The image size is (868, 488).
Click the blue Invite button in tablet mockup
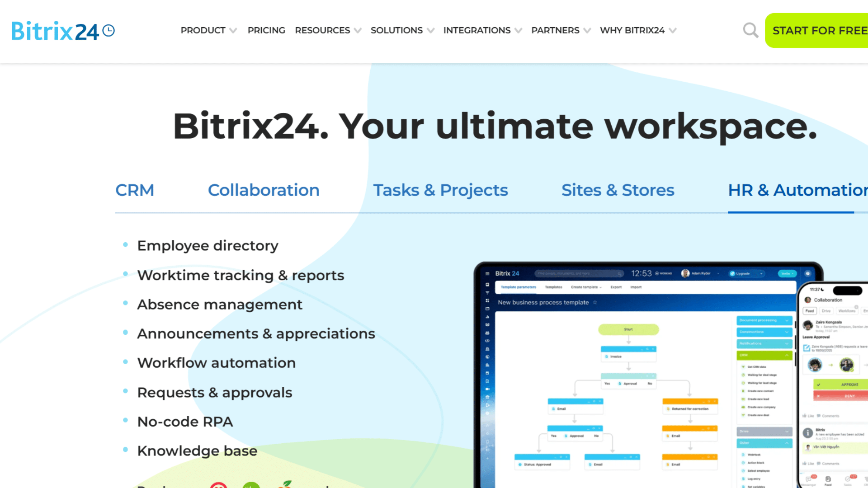coord(787,274)
